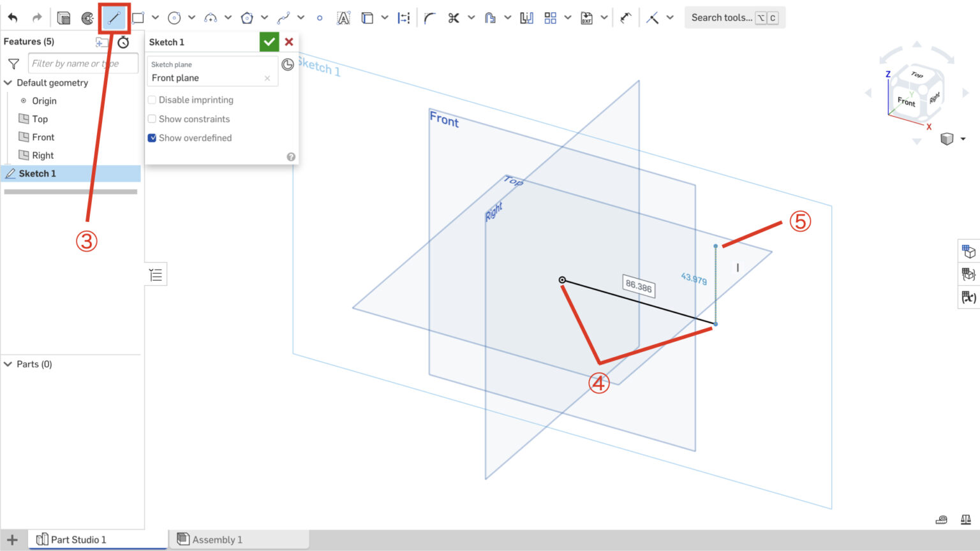Pick the Spline tool
The height and width of the screenshot is (551, 980).
[x=285, y=17]
